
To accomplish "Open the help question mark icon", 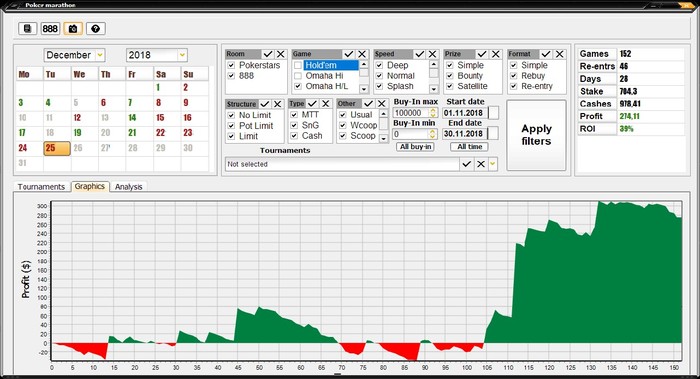I will tap(96, 29).
